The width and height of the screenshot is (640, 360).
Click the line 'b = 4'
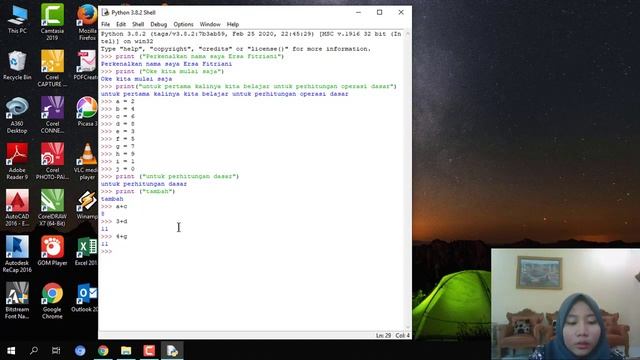125,109
